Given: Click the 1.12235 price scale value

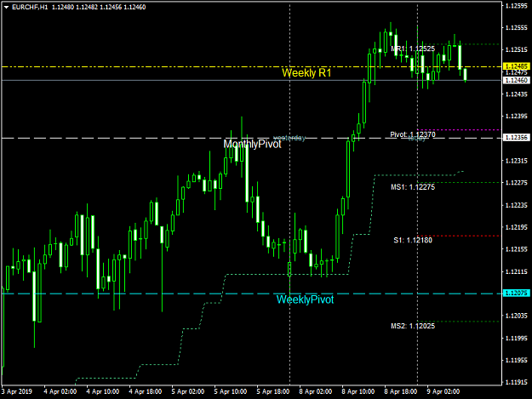Looking at the screenshot, I should (517, 205).
